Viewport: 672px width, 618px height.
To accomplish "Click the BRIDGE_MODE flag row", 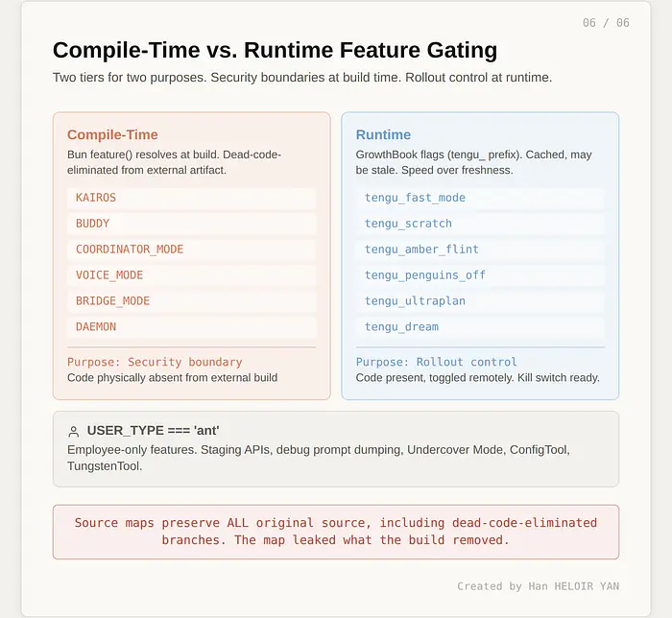I will click(191, 301).
